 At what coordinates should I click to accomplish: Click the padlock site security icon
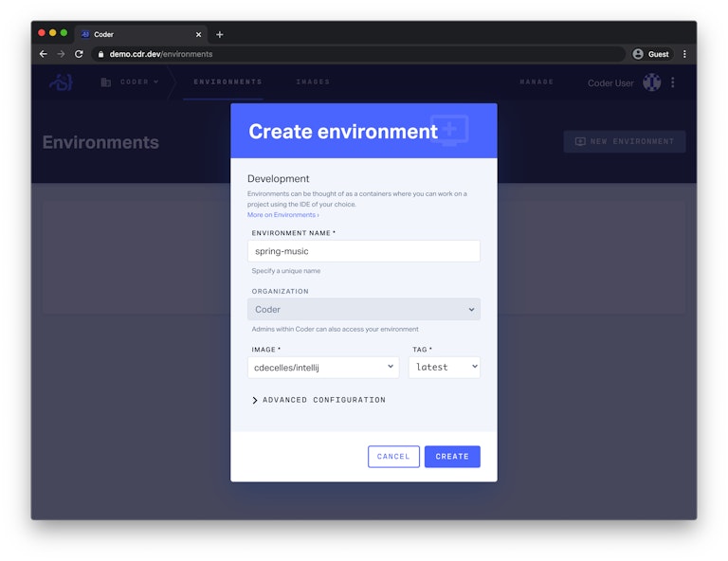point(100,54)
